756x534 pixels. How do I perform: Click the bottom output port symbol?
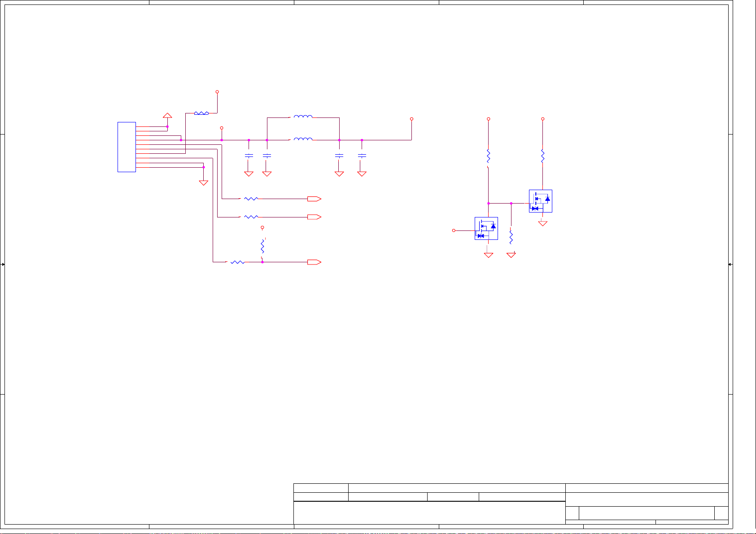314,262
